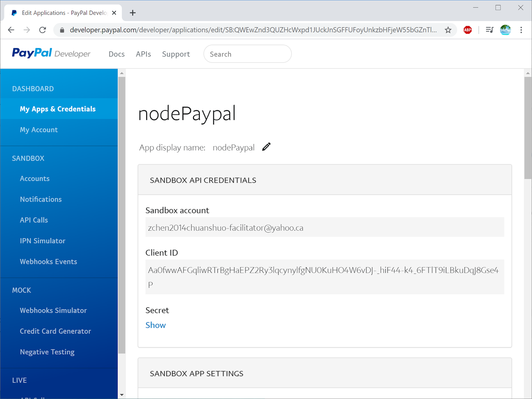Maximize the Chrome window
The height and width of the screenshot is (399, 532).
[498, 8]
